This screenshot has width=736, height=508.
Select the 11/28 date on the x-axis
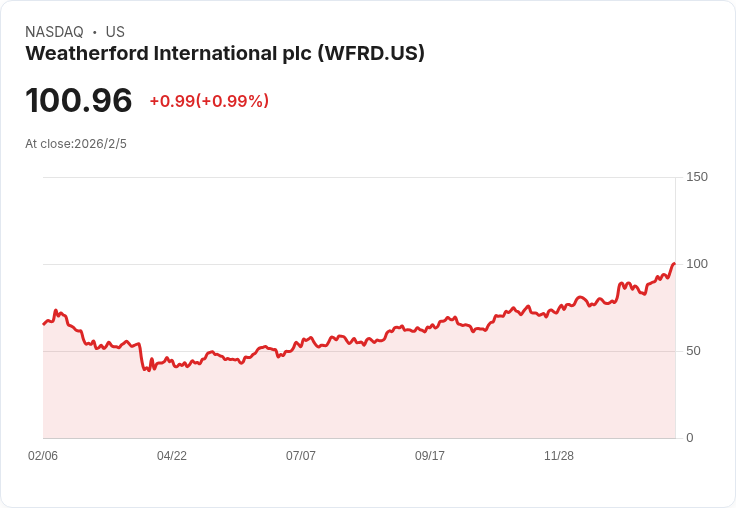click(x=559, y=456)
